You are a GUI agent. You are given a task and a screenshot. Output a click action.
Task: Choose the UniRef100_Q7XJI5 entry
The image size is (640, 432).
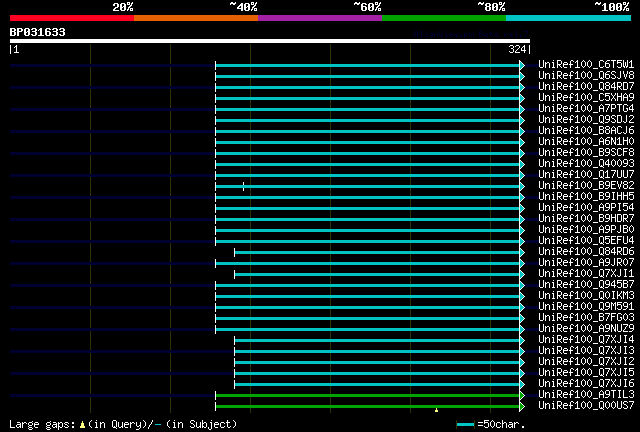tap(586, 373)
